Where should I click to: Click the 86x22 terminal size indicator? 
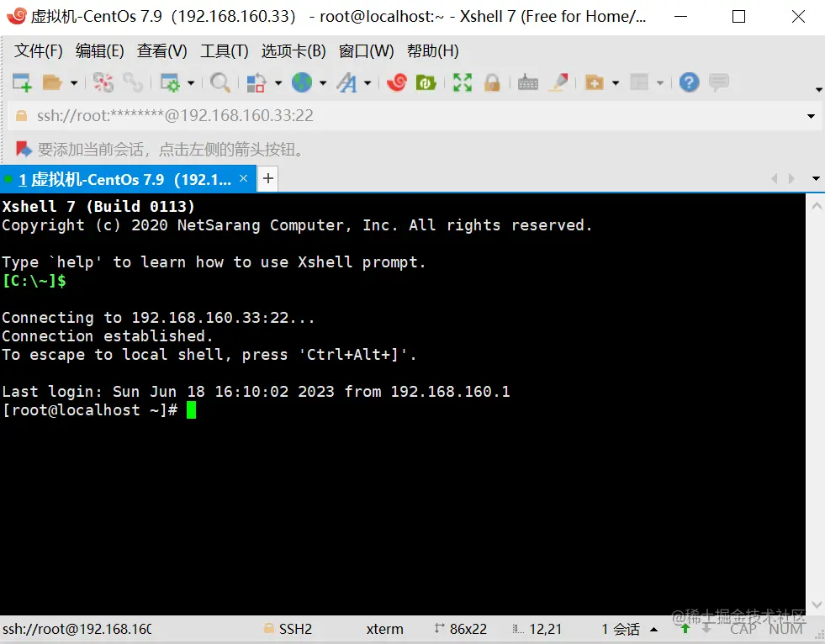460,629
